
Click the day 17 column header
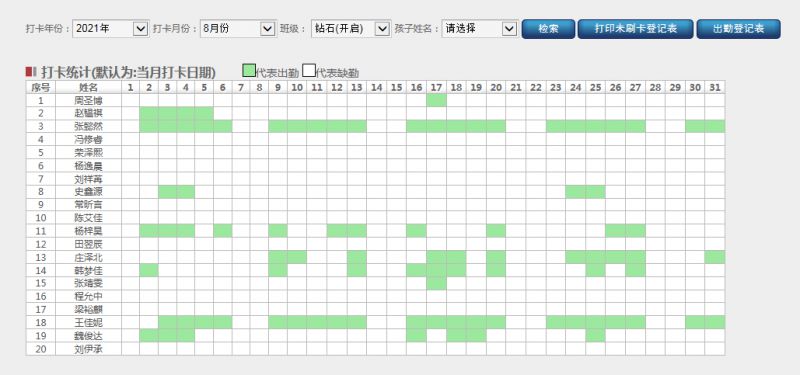pyautogui.click(x=436, y=87)
